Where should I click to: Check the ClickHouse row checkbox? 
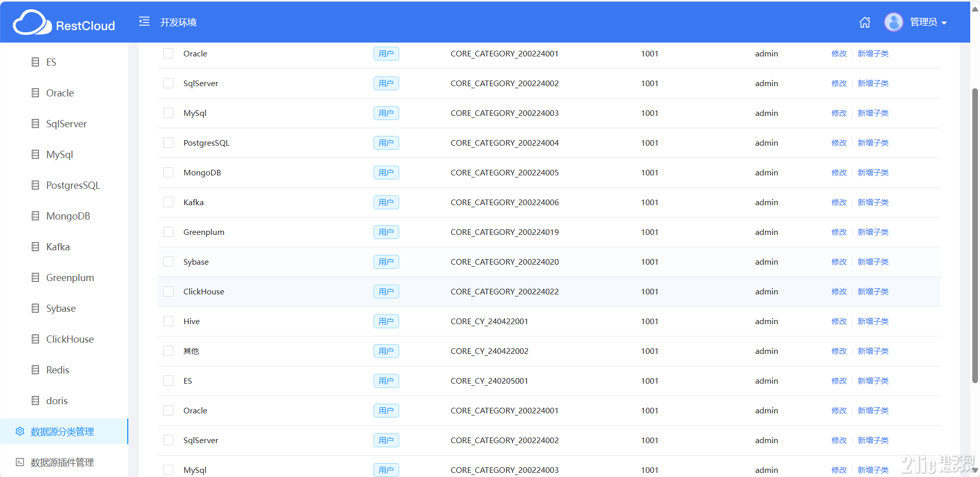pos(168,291)
